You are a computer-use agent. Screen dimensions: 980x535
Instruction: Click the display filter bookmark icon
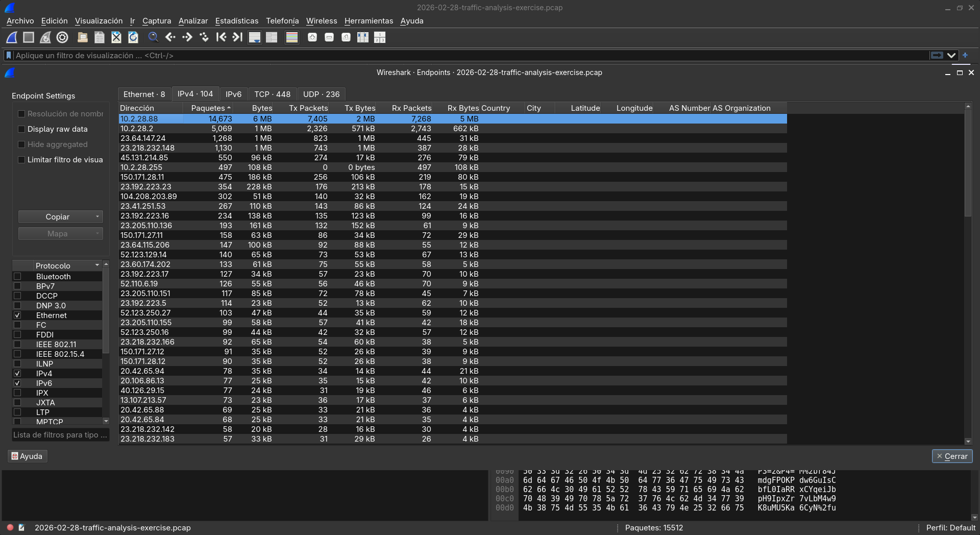pyautogui.click(x=9, y=55)
